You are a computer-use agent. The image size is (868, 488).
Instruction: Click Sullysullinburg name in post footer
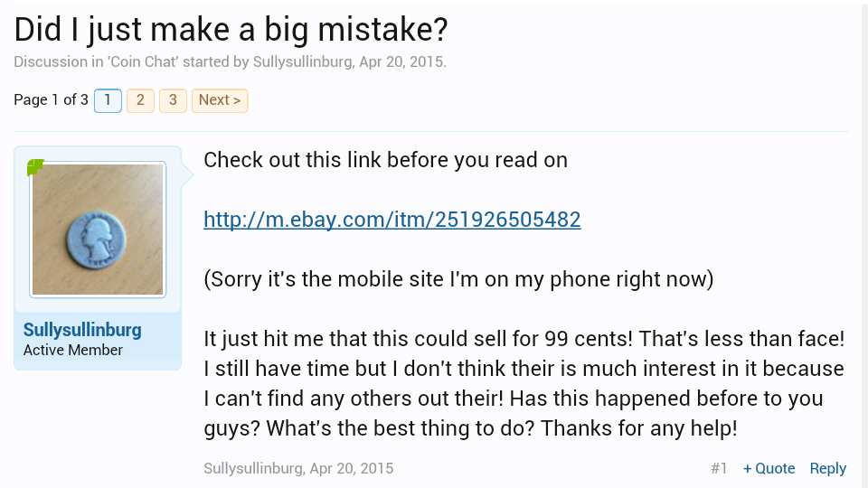pyautogui.click(x=252, y=468)
